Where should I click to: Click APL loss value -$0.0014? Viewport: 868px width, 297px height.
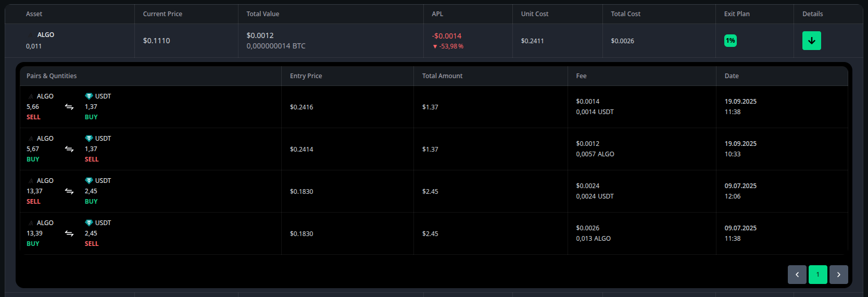coord(447,36)
